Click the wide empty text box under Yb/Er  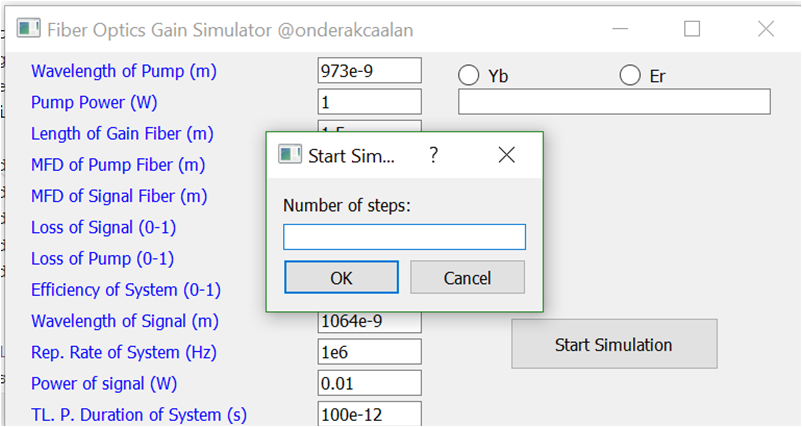(x=614, y=102)
